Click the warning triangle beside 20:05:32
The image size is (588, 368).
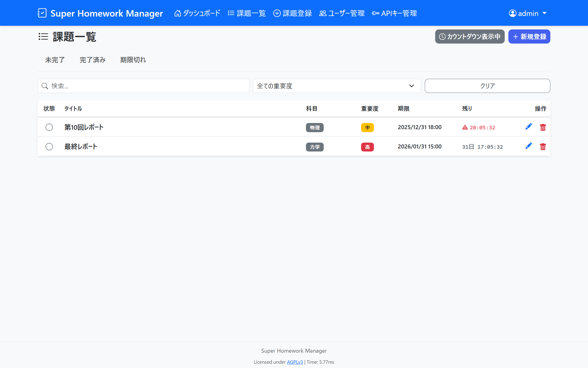pos(465,127)
